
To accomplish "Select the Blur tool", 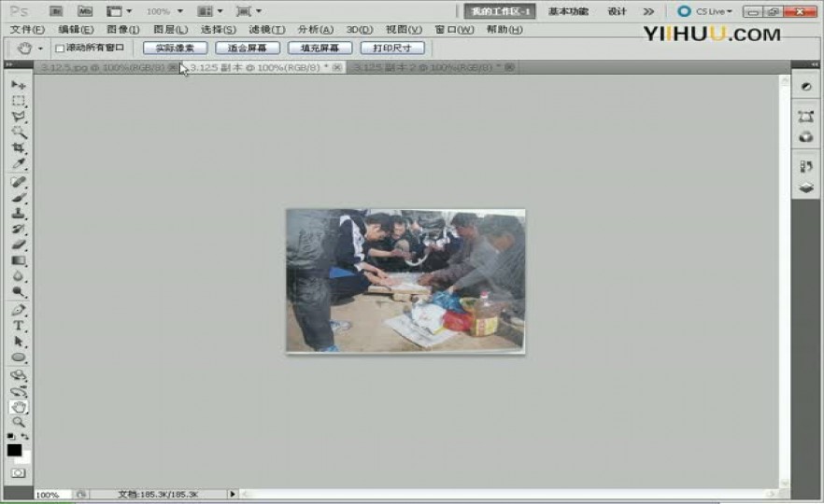I will tap(19, 276).
